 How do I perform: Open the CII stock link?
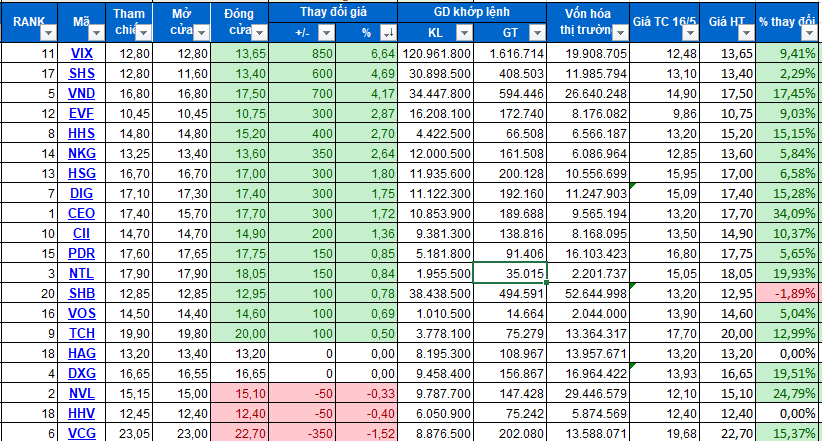pyautogui.click(x=82, y=233)
